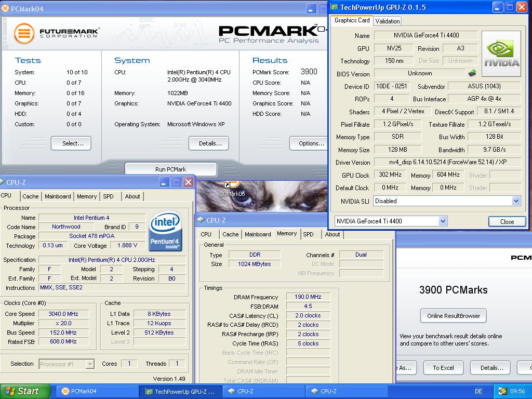
Task: Open the GeForce4 Ti 4400 card selector dropdown
Action: (x=443, y=221)
